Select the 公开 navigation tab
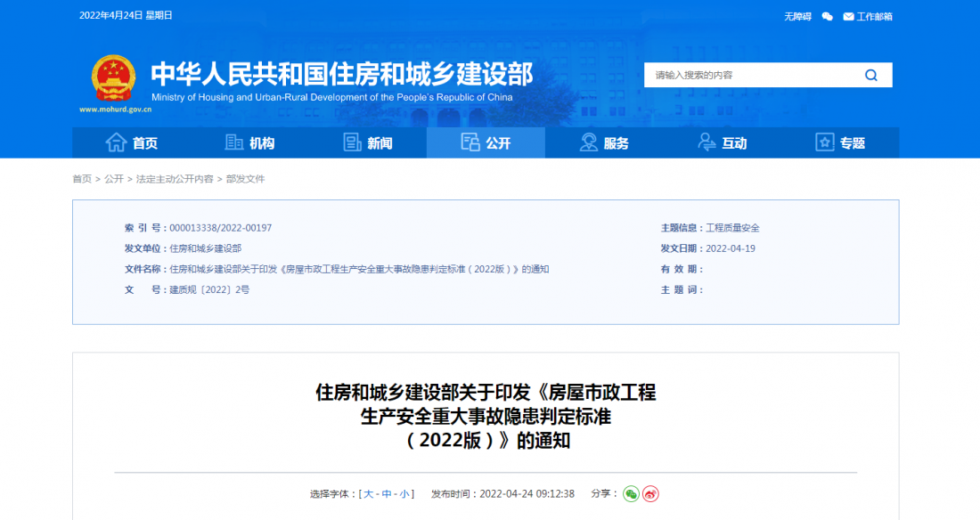The width and height of the screenshot is (980, 520). [x=486, y=142]
